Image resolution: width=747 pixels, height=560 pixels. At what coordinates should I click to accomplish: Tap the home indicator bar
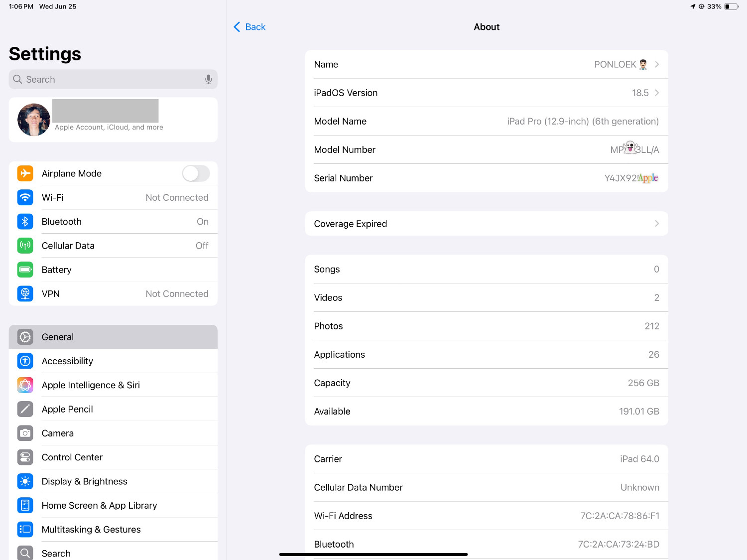click(373, 554)
